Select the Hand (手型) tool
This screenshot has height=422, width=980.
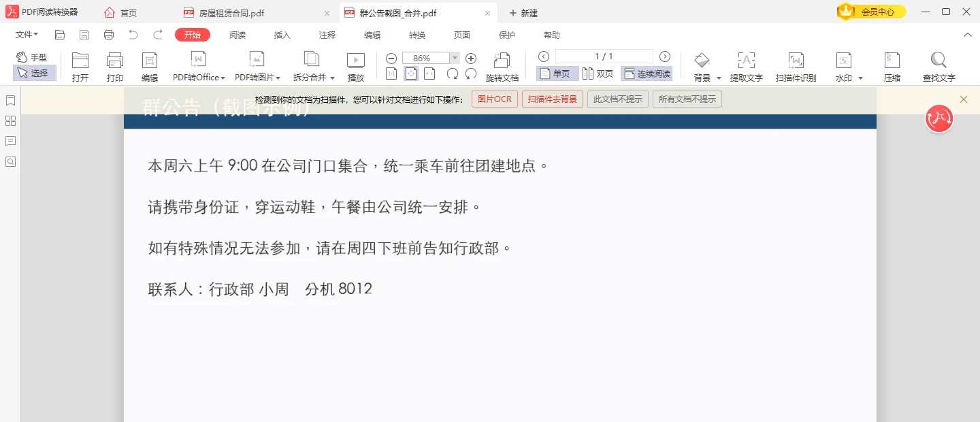click(32, 58)
